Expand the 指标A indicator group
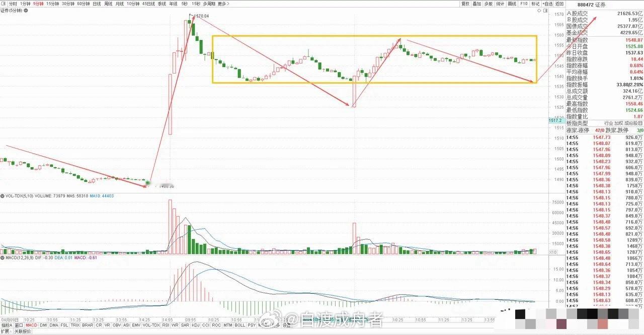The height and width of the screenshot is (335, 644). (7, 325)
